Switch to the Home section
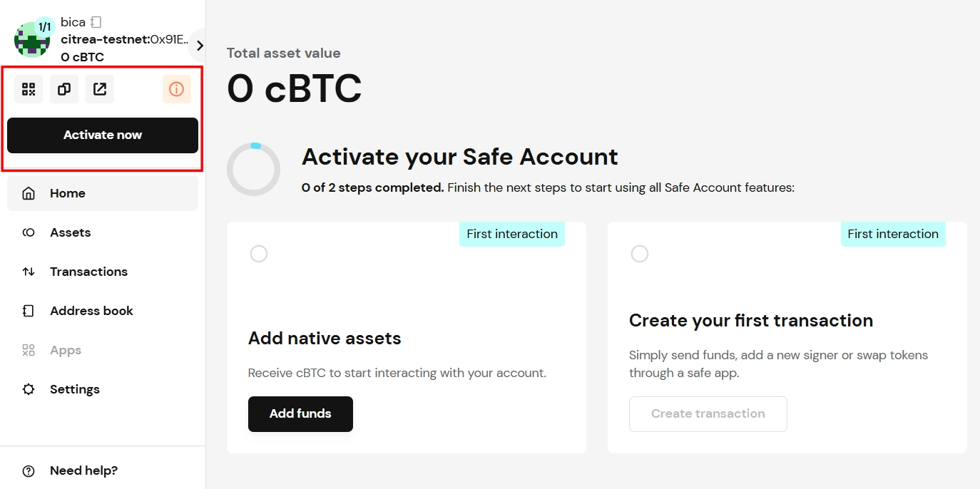The image size is (980, 489). (66, 193)
